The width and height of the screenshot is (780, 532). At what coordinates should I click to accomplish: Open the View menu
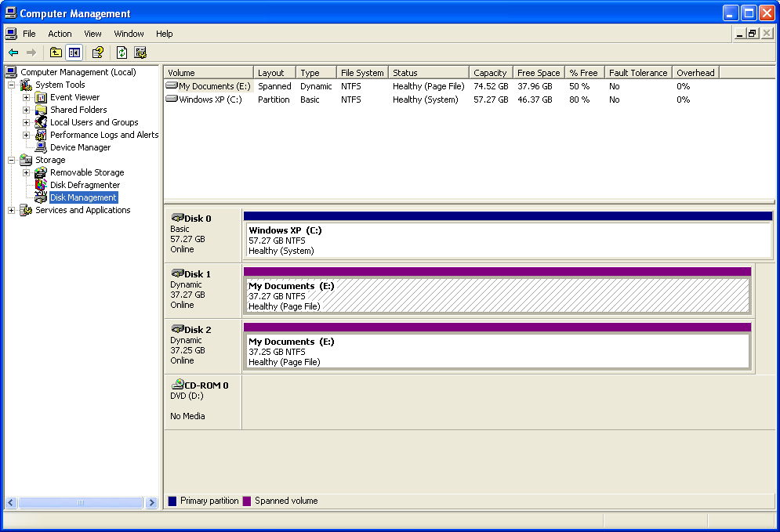click(x=93, y=34)
